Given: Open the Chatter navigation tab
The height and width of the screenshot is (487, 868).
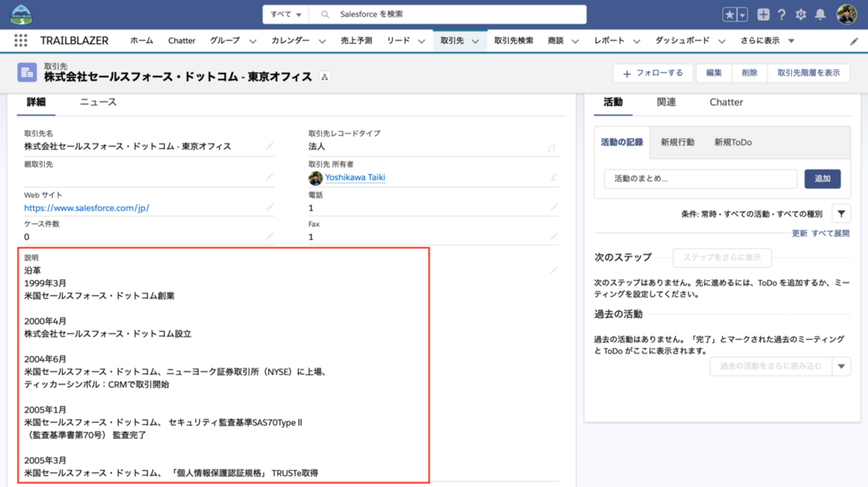Looking at the screenshot, I should (182, 41).
